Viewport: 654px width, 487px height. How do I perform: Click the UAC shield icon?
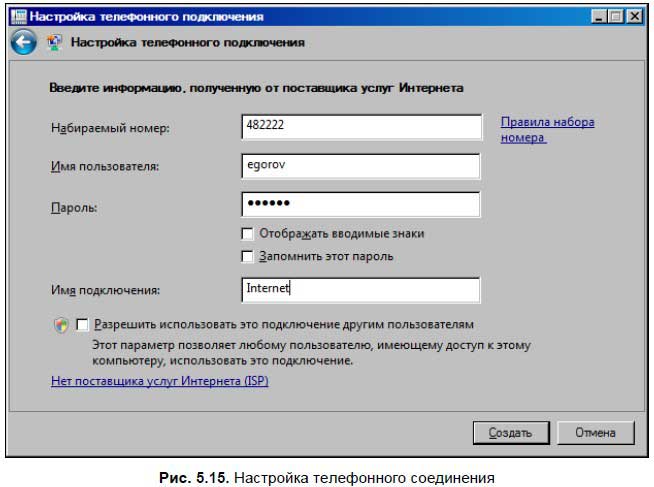[61, 325]
